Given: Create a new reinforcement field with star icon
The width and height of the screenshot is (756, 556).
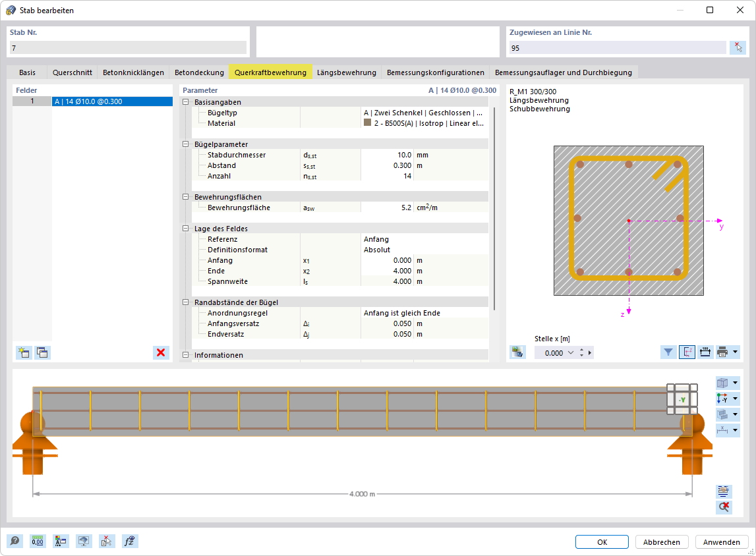Looking at the screenshot, I should [x=24, y=352].
